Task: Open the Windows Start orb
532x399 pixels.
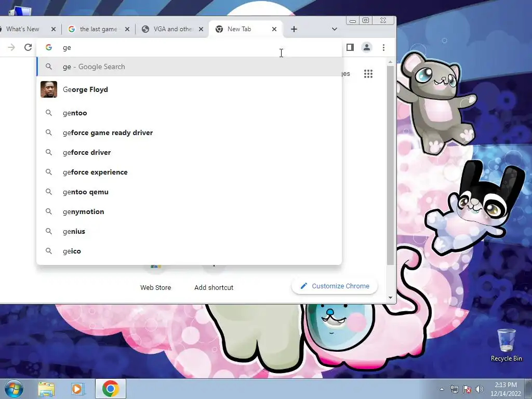Action: tap(14, 389)
